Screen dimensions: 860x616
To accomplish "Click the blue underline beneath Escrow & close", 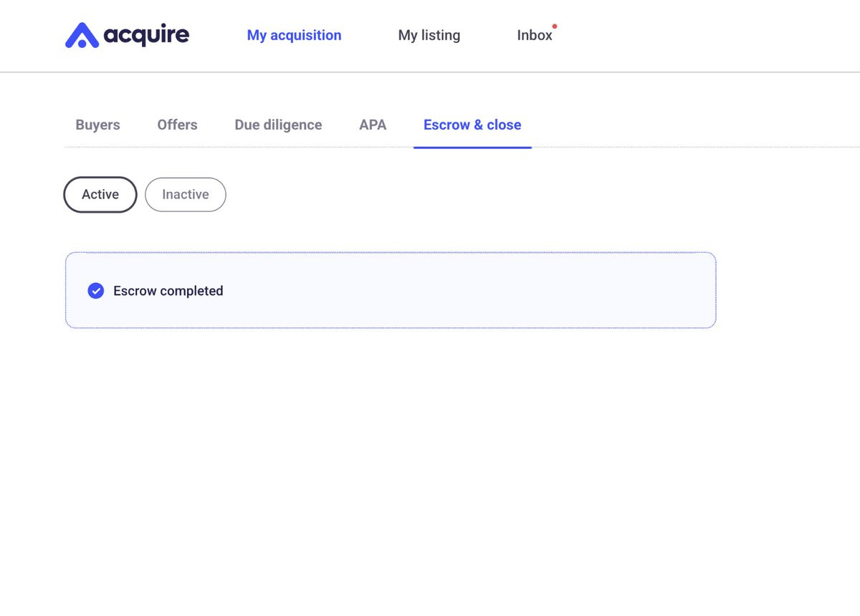I will [472, 147].
